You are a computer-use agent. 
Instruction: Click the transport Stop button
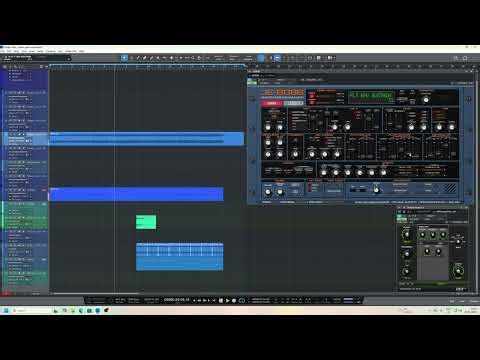click(221, 301)
